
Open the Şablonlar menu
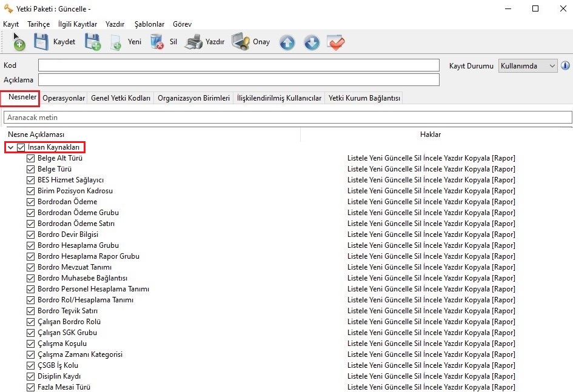[x=149, y=24]
